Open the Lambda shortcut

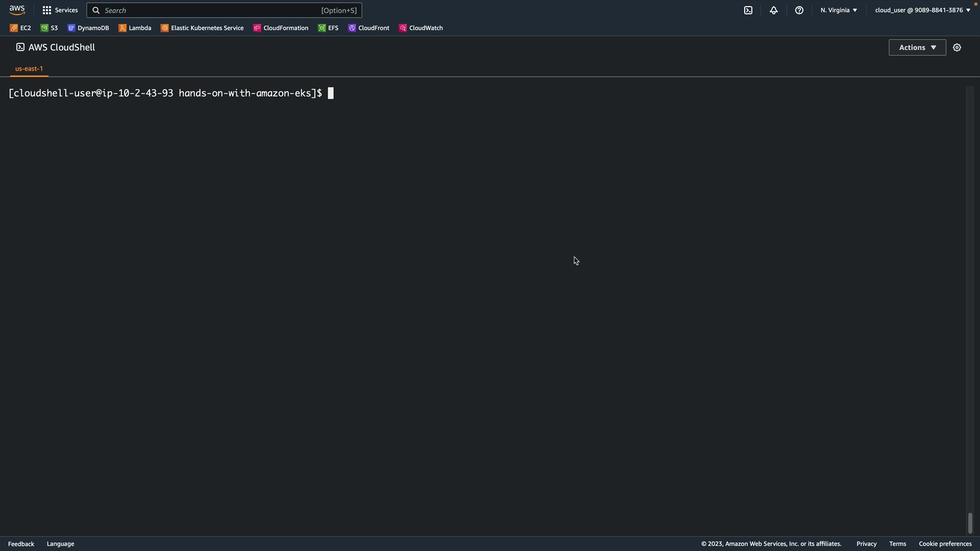click(x=135, y=28)
